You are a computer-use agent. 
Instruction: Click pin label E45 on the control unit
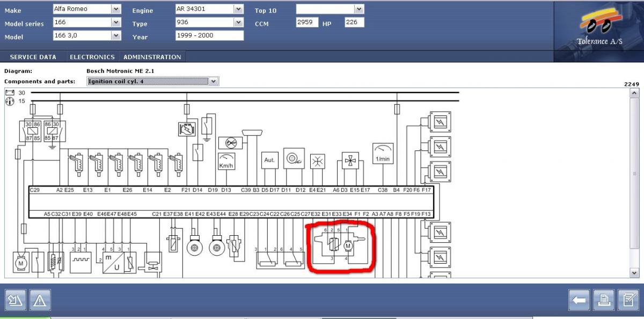tap(132, 214)
